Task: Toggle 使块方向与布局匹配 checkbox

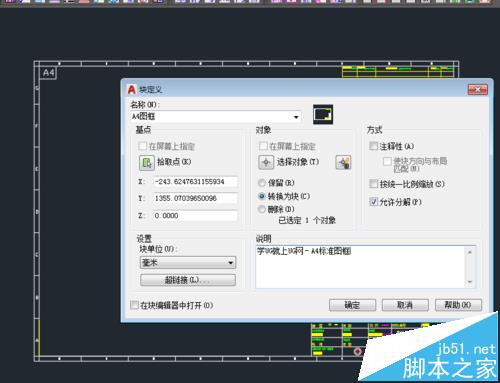Action: 387,161
